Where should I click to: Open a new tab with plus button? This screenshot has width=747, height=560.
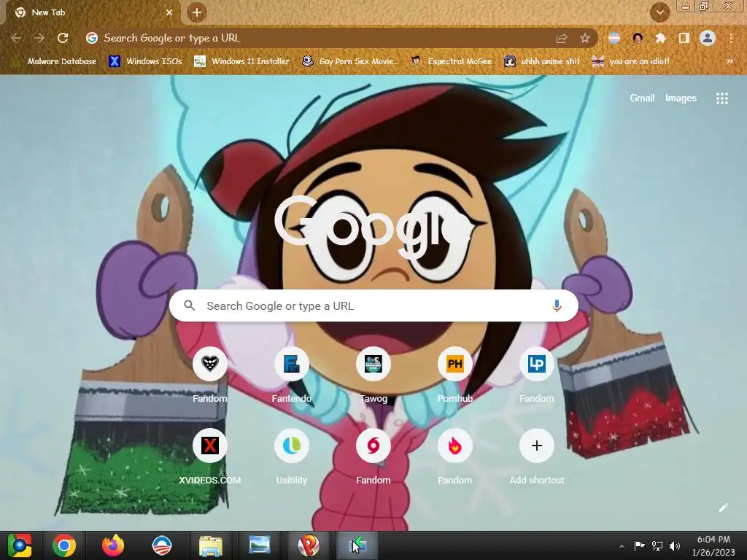coord(197,12)
